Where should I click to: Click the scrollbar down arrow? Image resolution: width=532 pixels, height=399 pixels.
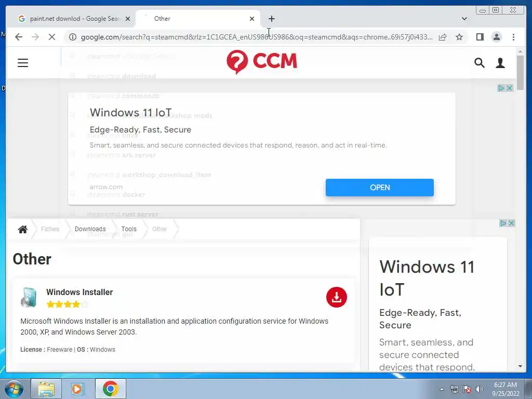tap(520, 366)
